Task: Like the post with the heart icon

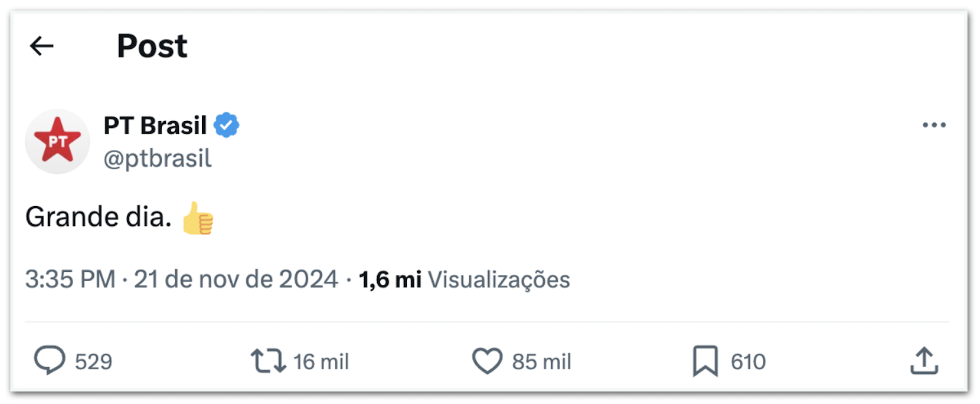Action: [487, 361]
